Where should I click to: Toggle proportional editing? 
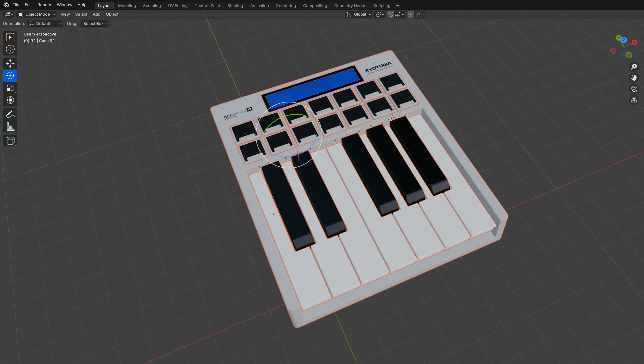(410, 14)
